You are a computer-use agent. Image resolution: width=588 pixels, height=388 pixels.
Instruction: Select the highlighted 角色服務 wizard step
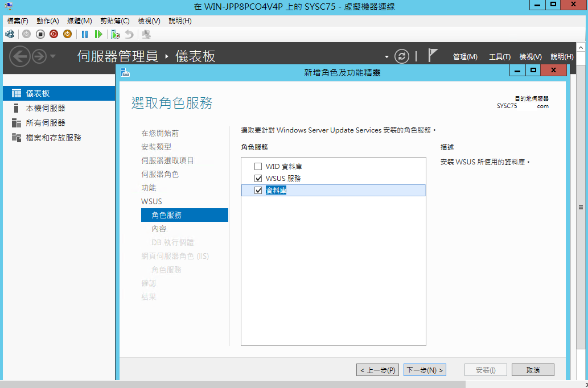[184, 215]
